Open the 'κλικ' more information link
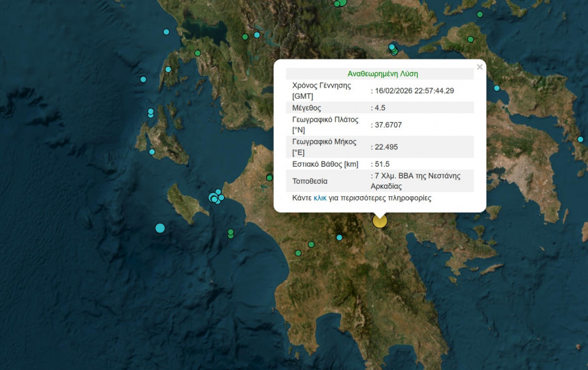The image size is (588, 370). point(320,198)
